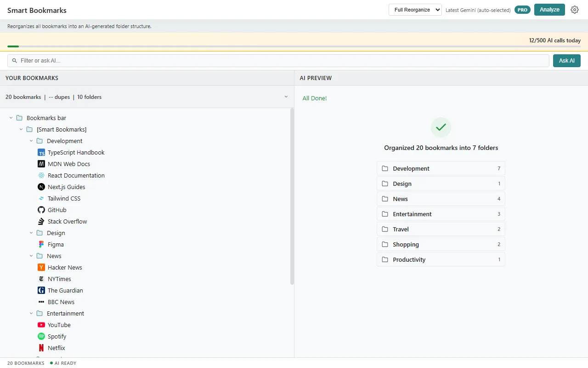
Task: Open the News result folder in AI Preview
Action: click(441, 199)
